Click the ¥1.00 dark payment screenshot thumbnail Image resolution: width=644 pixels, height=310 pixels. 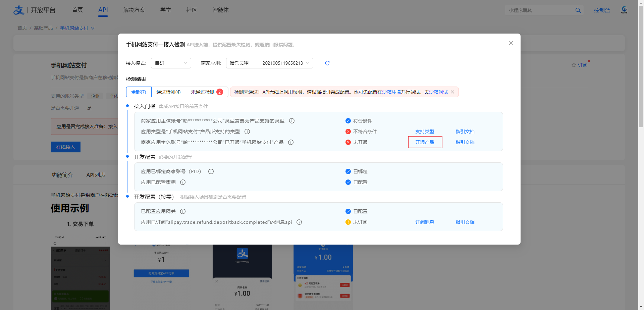pos(242,277)
